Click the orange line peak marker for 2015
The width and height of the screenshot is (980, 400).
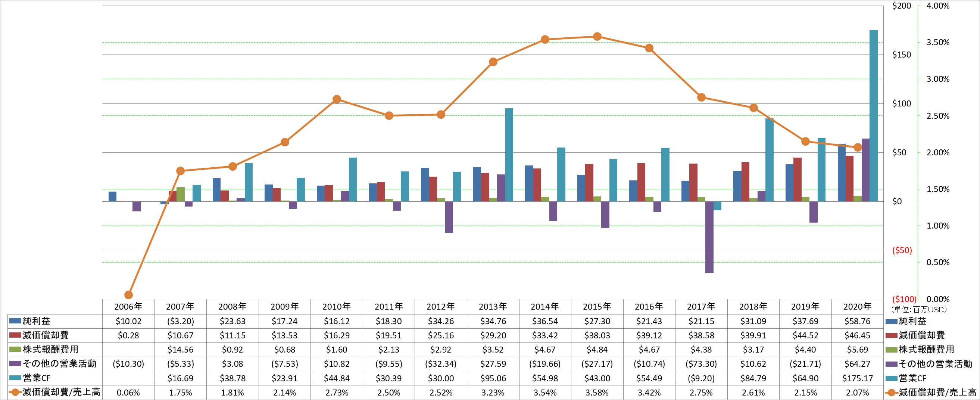[x=597, y=37]
